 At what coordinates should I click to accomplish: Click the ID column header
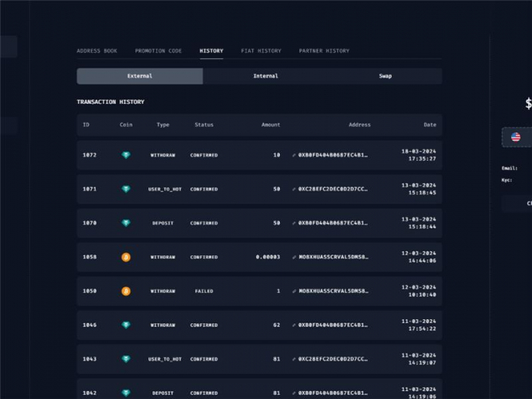click(x=86, y=124)
